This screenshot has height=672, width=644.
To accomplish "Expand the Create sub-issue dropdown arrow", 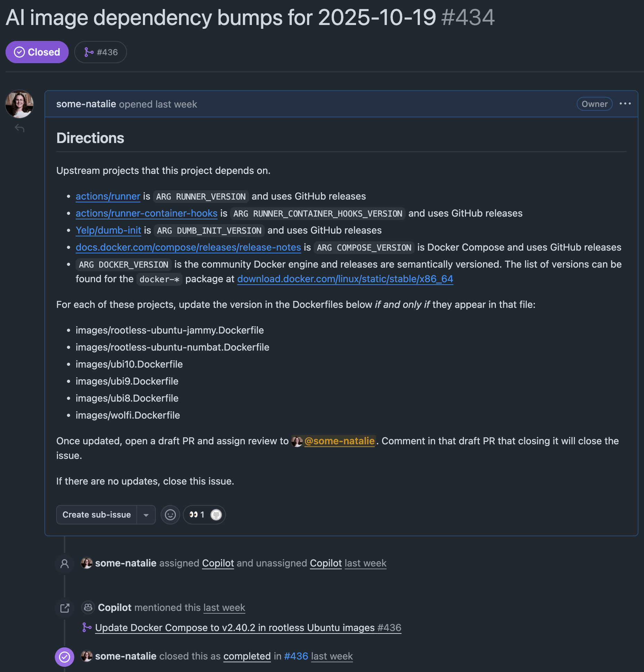I will coord(146,515).
